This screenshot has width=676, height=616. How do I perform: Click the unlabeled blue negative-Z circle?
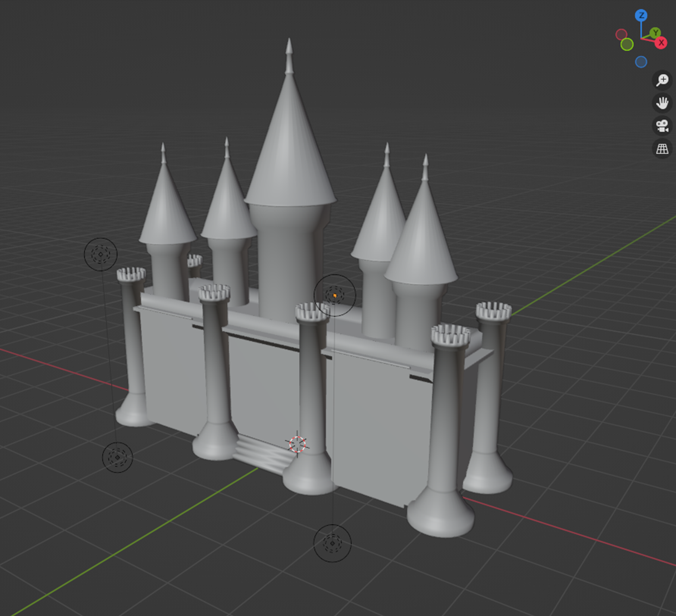641,62
